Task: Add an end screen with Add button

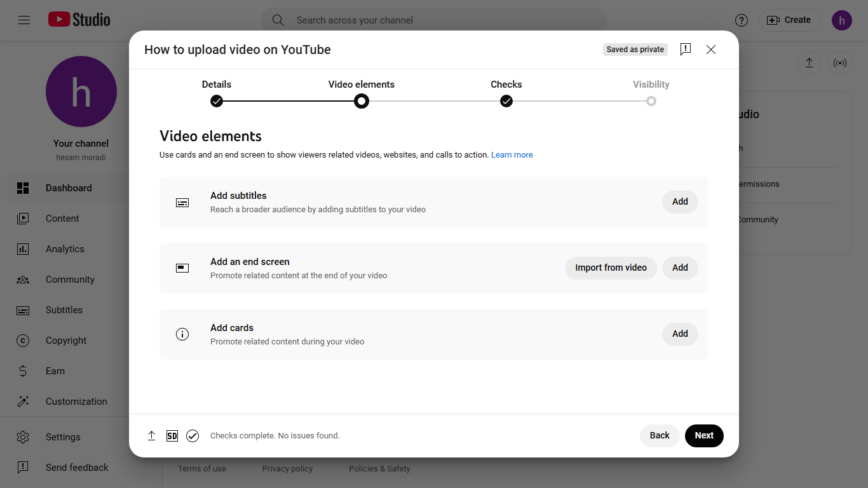Action: tap(680, 268)
